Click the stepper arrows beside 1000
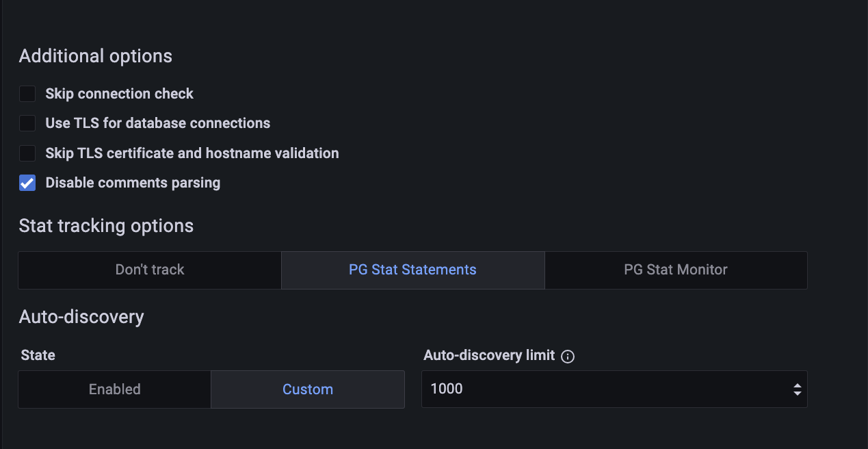 796,389
